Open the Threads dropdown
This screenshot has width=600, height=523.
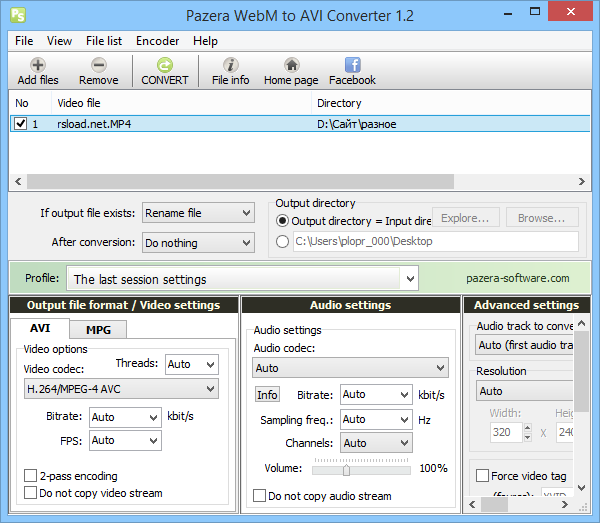(x=192, y=364)
